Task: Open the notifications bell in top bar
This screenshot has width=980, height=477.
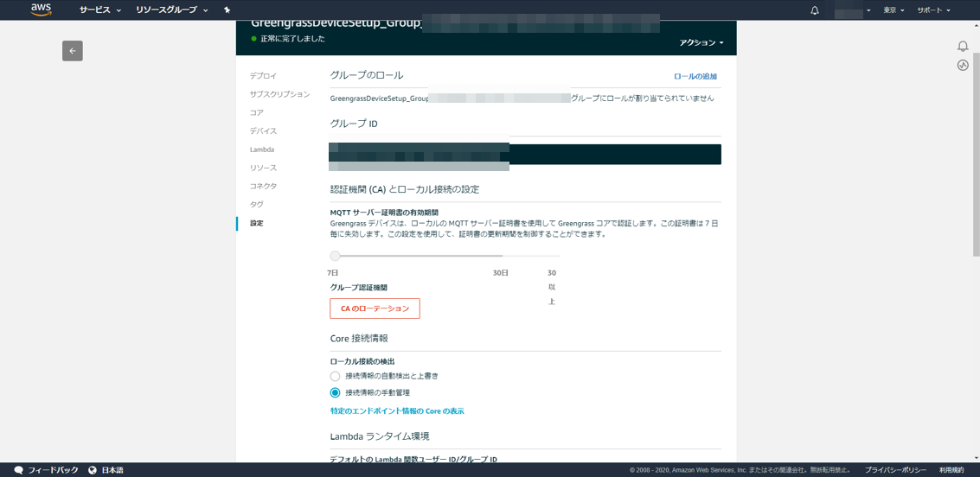Action: (x=815, y=10)
